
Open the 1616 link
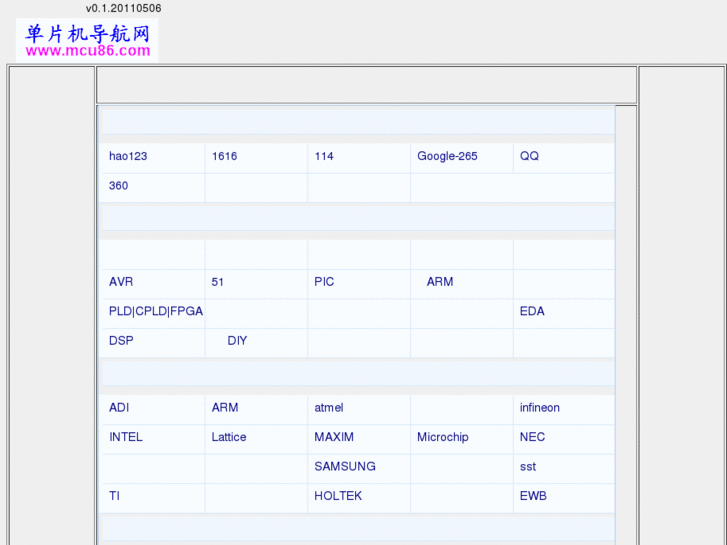[x=224, y=156]
